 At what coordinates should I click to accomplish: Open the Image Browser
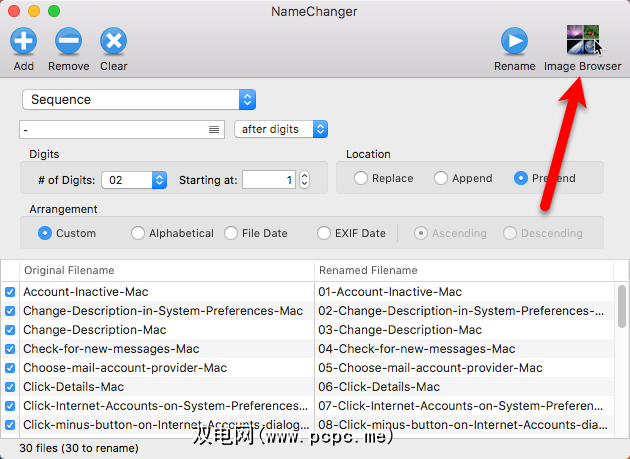pyautogui.click(x=583, y=39)
